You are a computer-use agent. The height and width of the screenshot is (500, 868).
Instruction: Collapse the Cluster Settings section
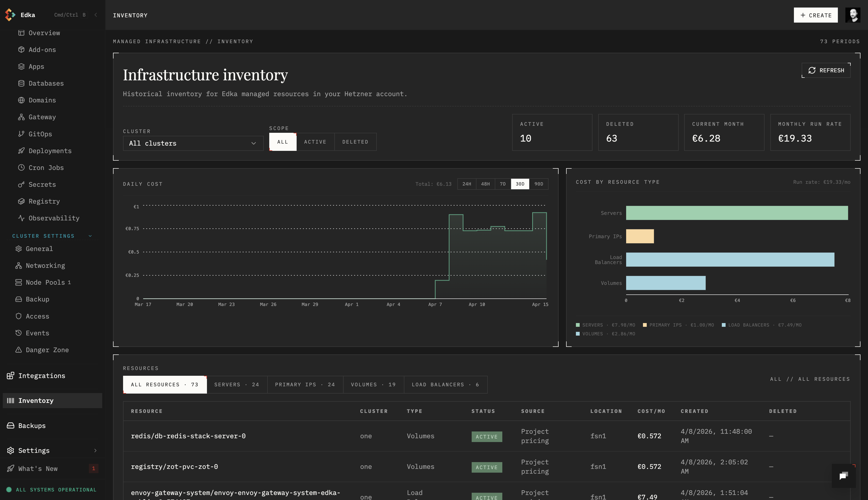pyautogui.click(x=90, y=236)
